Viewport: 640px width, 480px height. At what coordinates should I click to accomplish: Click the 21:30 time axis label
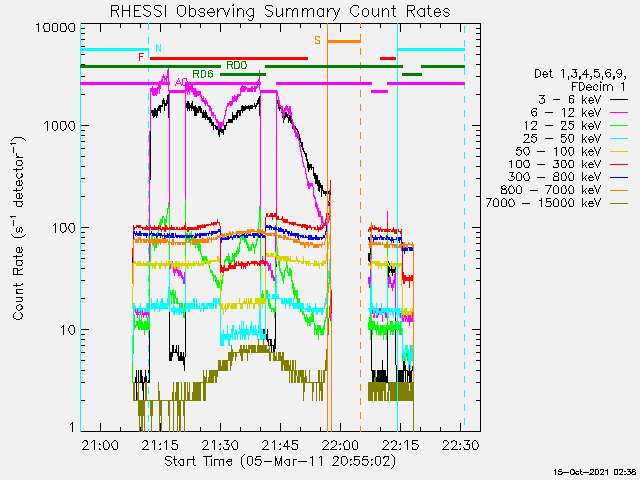[x=220, y=445]
